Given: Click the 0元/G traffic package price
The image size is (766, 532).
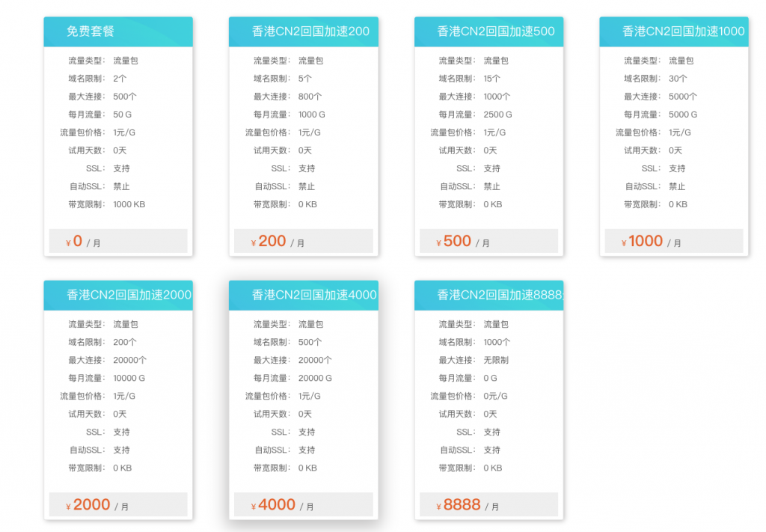Looking at the screenshot, I should pyautogui.click(x=495, y=396).
